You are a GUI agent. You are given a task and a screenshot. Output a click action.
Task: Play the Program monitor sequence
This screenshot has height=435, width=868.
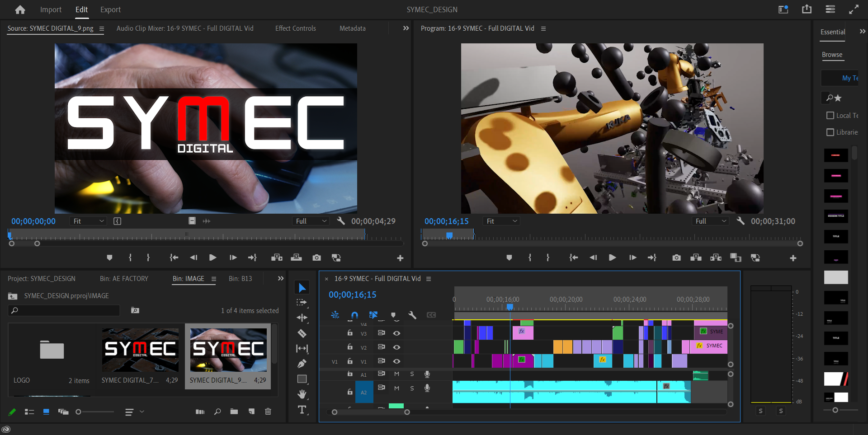613,257
